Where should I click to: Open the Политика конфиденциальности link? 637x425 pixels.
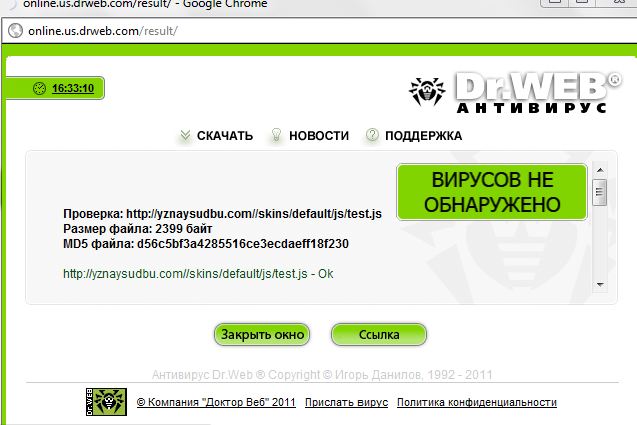[477, 402]
